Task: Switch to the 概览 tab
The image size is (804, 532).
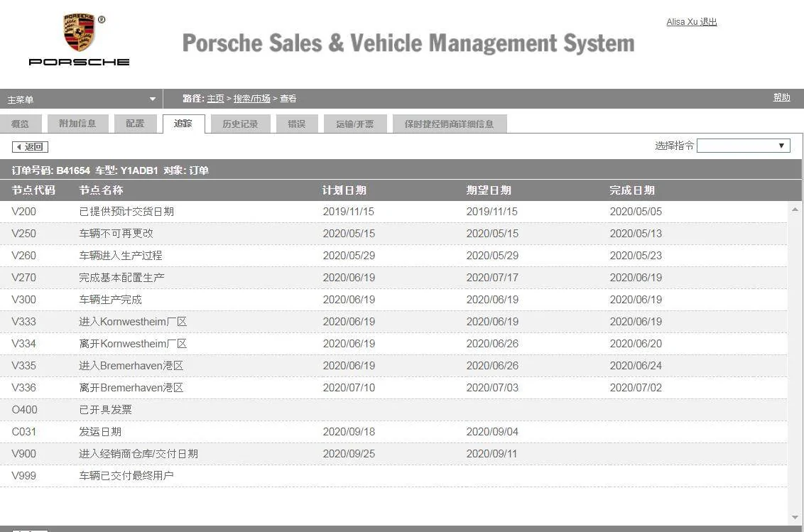Action: pos(20,124)
